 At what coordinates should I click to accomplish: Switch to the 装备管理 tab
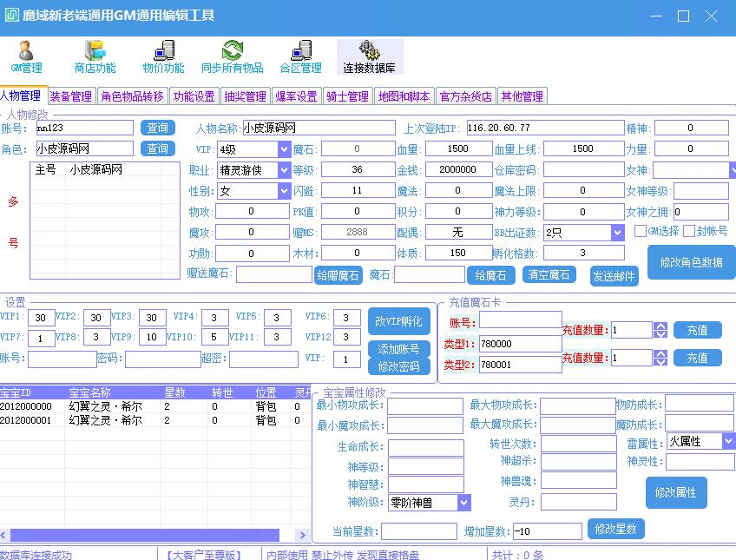(x=70, y=96)
